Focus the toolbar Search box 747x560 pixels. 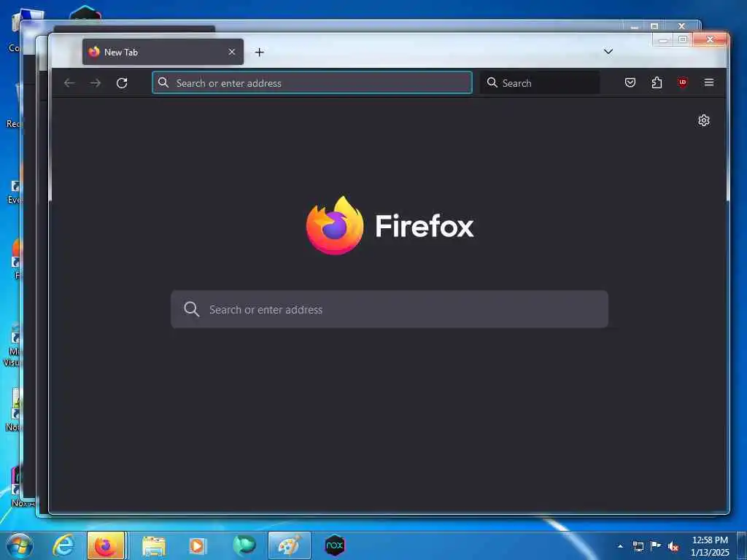(540, 83)
